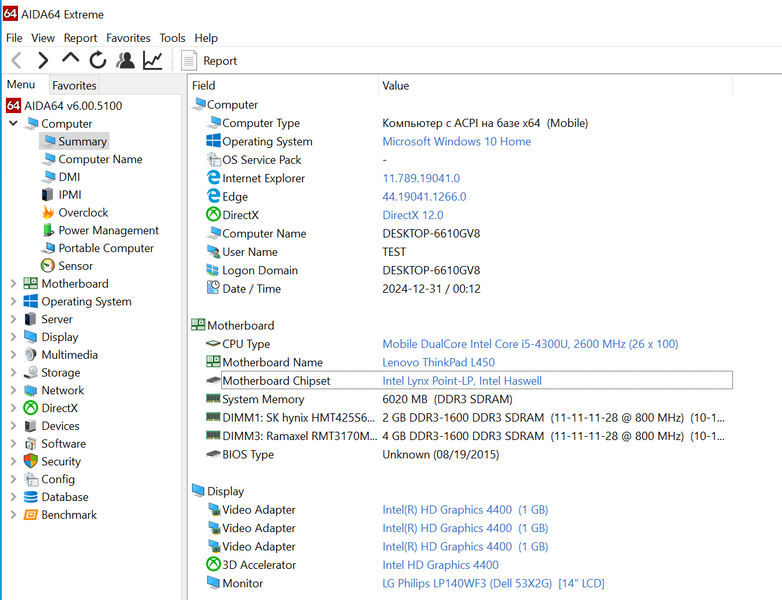The image size is (782, 600).
Task: Click the Value column header
Action: click(555, 85)
